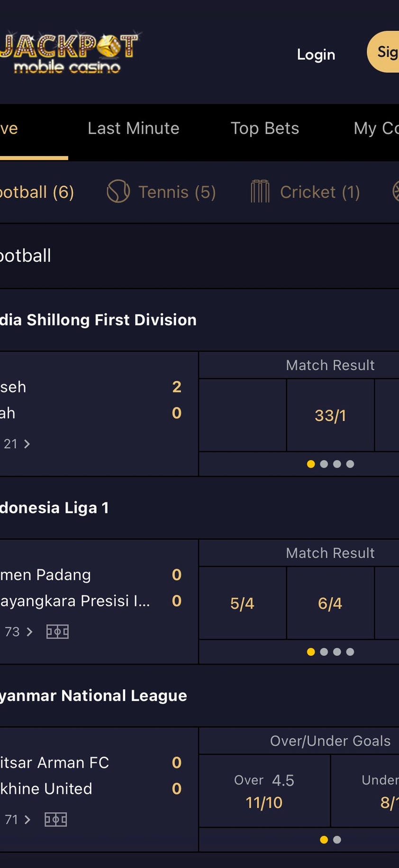Select the Cricket wickets icon
The height and width of the screenshot is (868, 399).
pos(260,192)
